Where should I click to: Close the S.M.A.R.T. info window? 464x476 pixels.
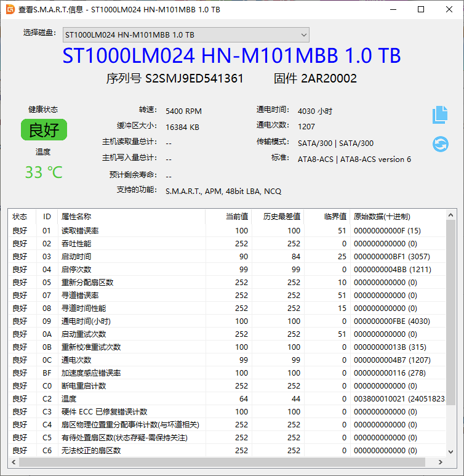click(449, 9)
